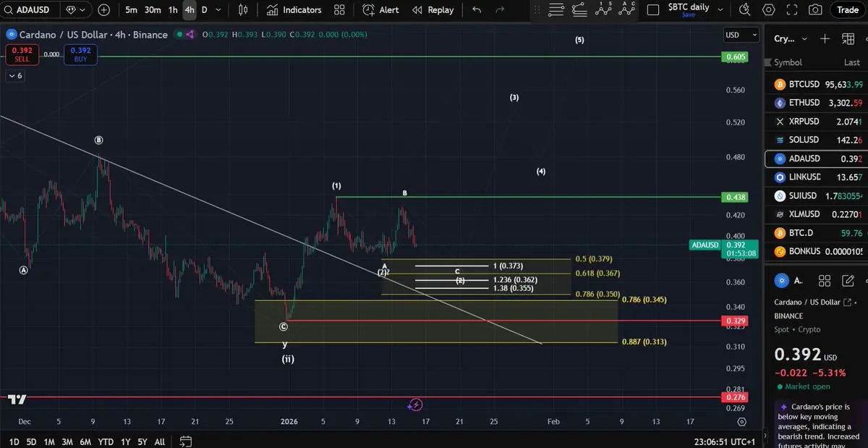Click the 0.276 red price label
This screenshot has height=448, width=868.
(734, 397)
